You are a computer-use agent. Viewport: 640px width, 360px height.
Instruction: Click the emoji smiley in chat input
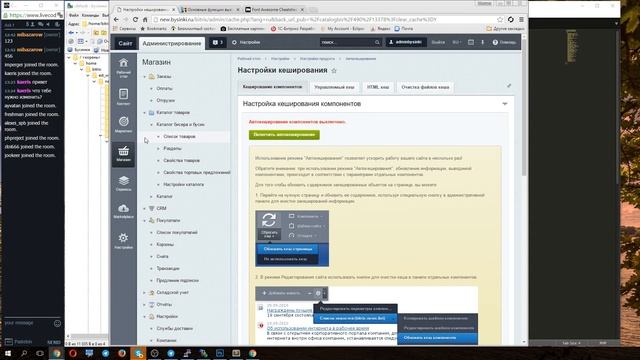click(x=58, y=324)
